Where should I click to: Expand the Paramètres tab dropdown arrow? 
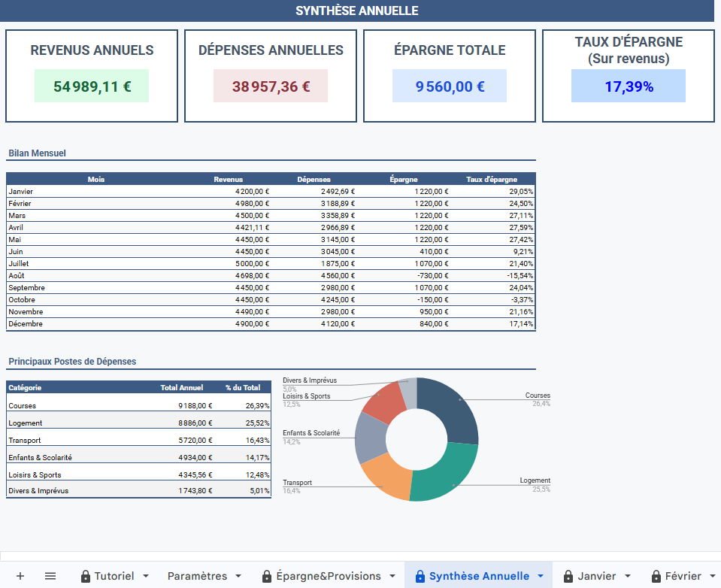coord(239,576)
